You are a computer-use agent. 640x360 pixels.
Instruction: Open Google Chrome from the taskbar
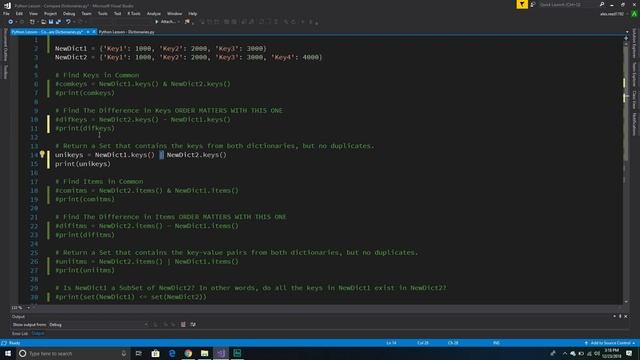[188, 353]
